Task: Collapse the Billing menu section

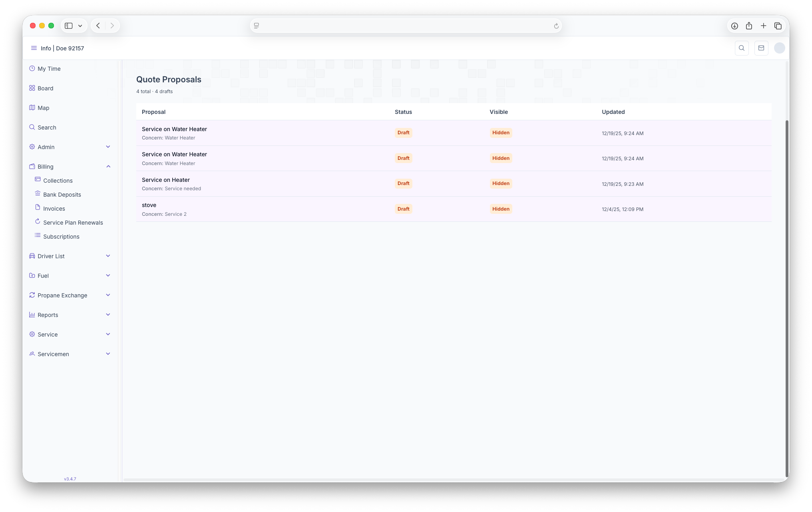Action: tap(108, 167)
